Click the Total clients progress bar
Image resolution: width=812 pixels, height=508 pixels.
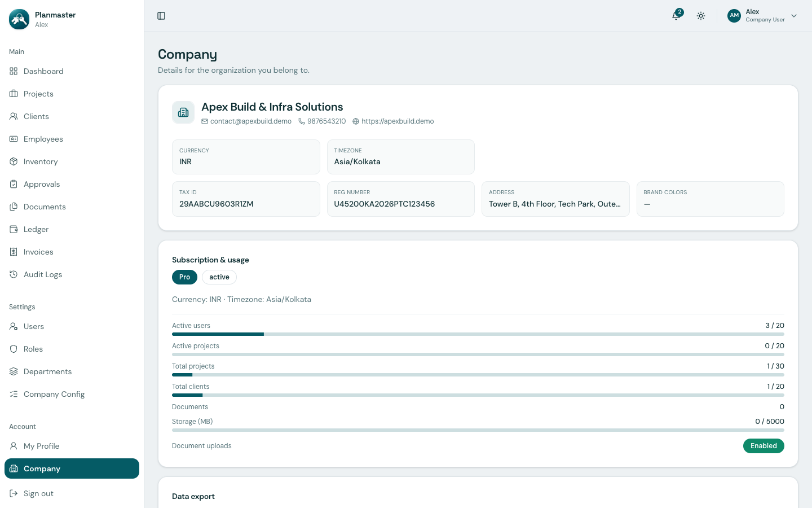(478, 395)
